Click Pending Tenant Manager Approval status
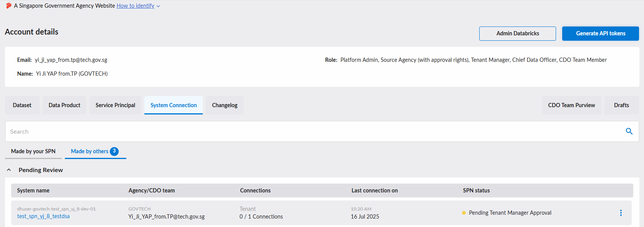Screen dimensions: 644x227 pos(510,213)
